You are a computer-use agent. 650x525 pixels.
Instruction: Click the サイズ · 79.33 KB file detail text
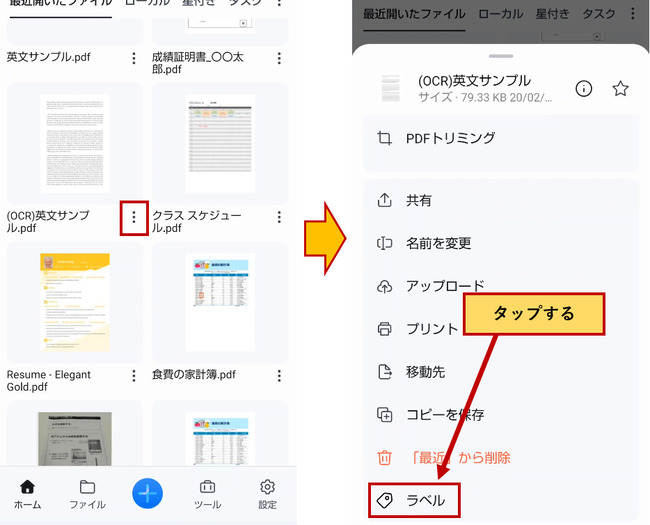[485, 97]
